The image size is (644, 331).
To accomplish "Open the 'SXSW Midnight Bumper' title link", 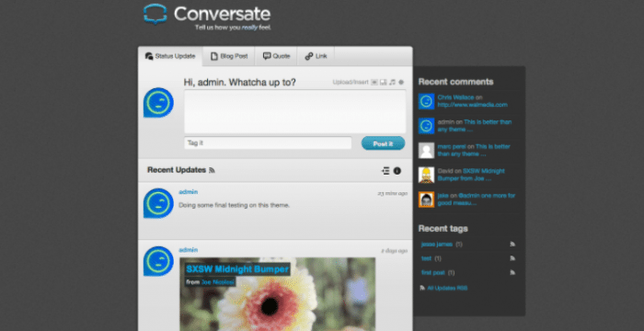I will tap(237, 269).
